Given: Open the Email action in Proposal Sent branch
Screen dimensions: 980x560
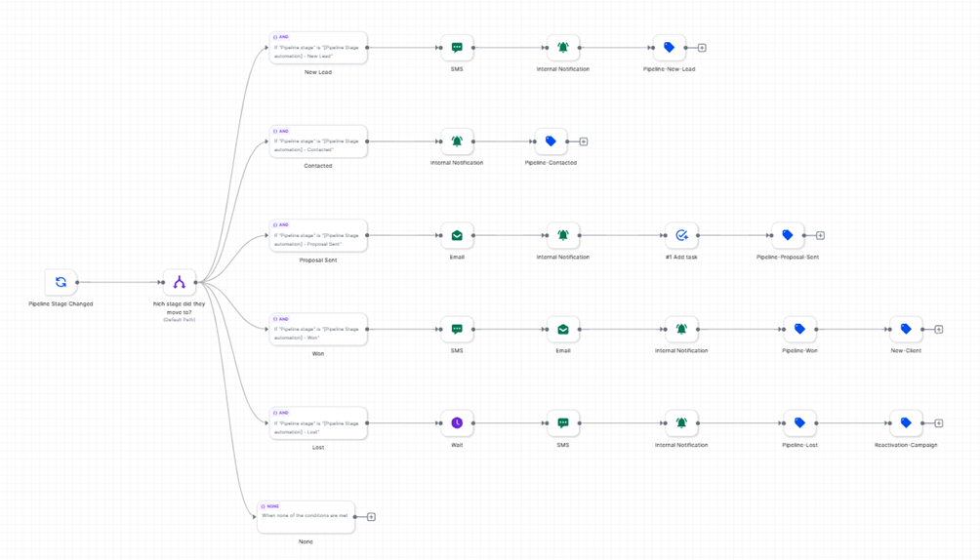Looking at the screenshot, I should tap(457, 236).
